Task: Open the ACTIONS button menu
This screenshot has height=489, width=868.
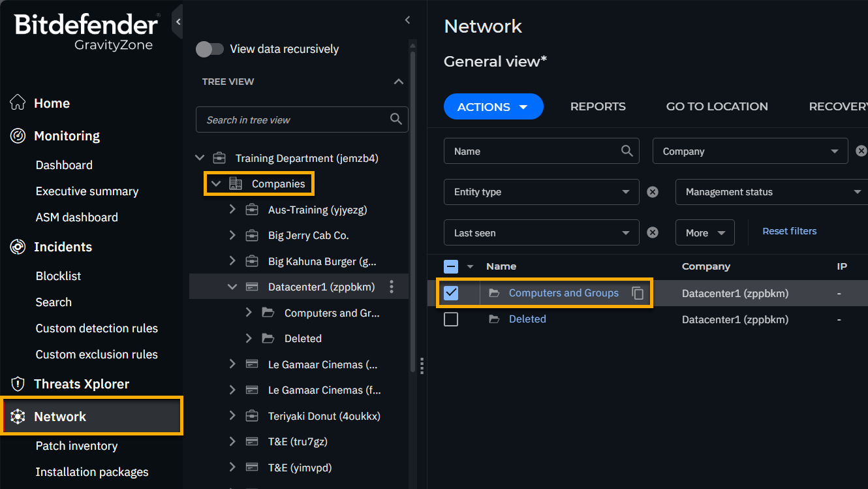Action: coord(493,106)
